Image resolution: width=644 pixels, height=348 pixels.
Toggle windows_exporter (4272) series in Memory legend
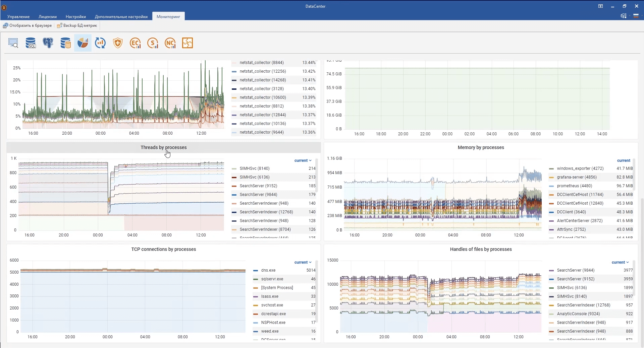(x=580, y=168)
